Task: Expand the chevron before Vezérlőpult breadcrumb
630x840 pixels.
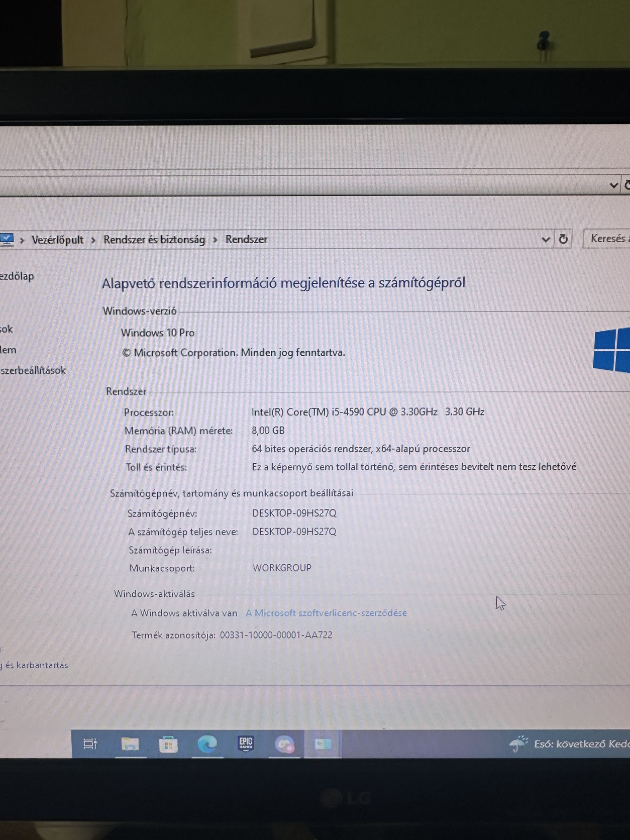Action: pyautogui.click(x=22, y=240)
